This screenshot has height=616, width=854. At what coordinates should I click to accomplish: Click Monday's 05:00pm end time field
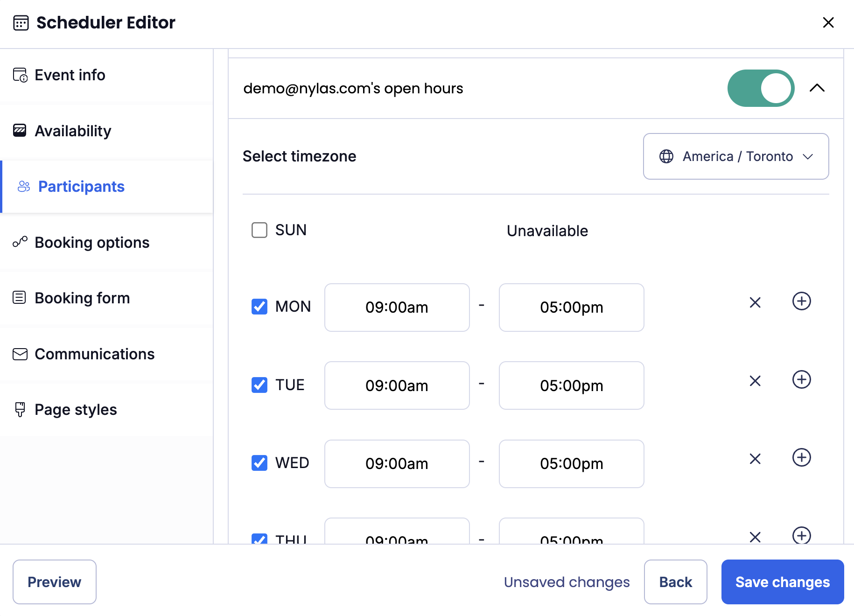pyautogui.click(x=571, y=307)
